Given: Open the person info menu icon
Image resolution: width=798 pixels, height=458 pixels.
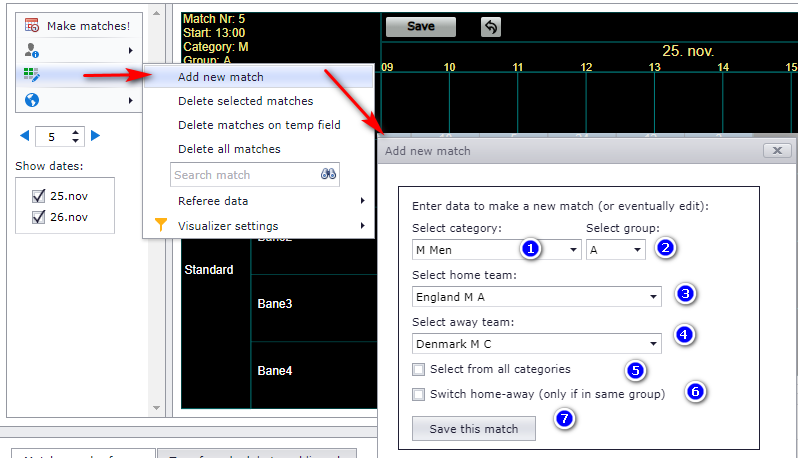Looking at the screenshot, I should (32, 50).
